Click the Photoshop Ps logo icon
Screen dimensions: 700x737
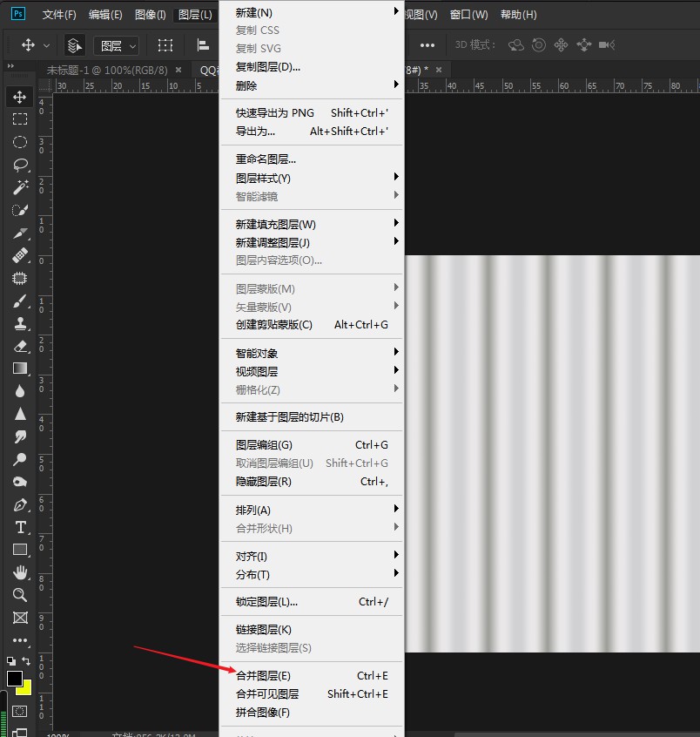tap(18, 14)
